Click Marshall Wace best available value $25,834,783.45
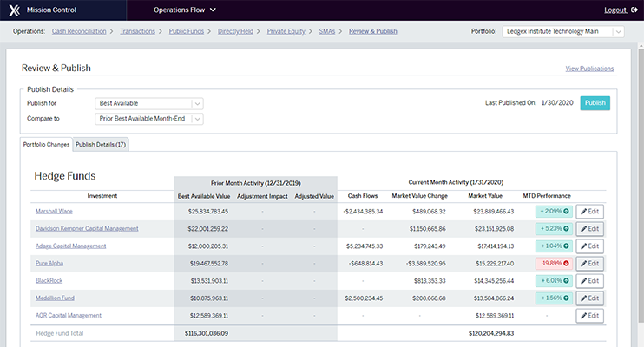The width and height of the screenshot is (644, 347). (207, 212)
